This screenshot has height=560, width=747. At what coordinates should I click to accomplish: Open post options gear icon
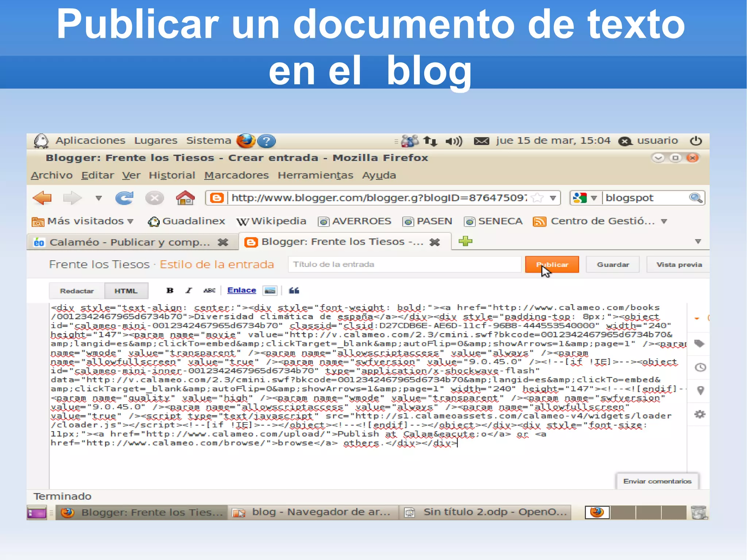point(700,414)
